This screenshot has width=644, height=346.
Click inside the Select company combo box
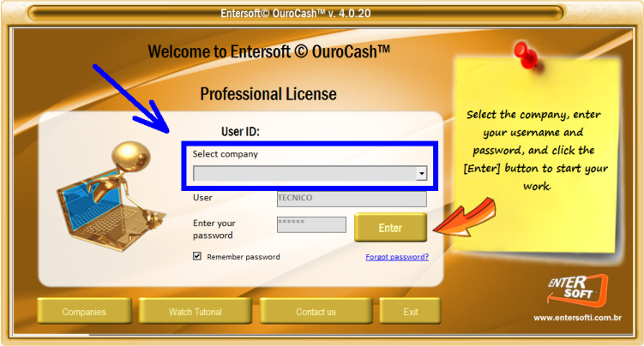coord(310,174)
